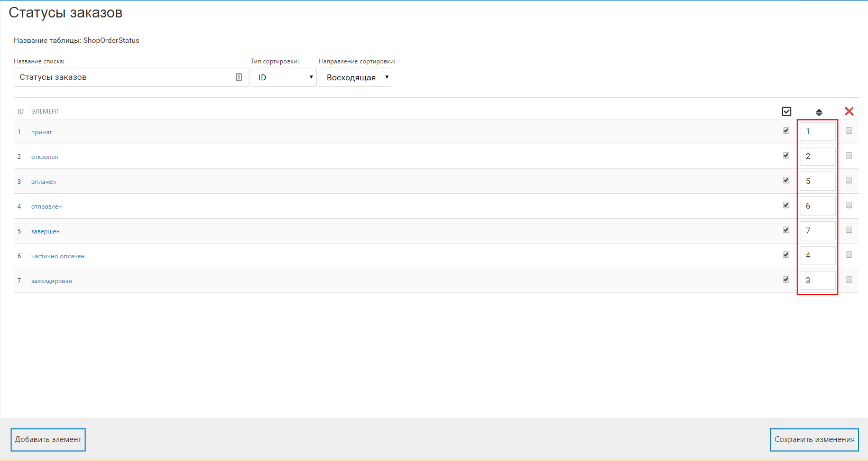Viewport: 868px width, 461px height.
Task: Click the checkmark column header icon
Action: [x=786, y=111]
